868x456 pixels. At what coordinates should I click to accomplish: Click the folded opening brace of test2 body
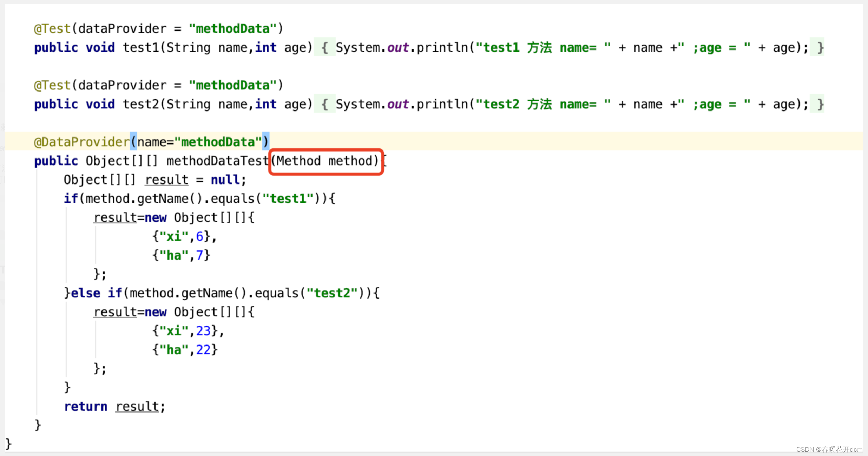pos(325,104)
